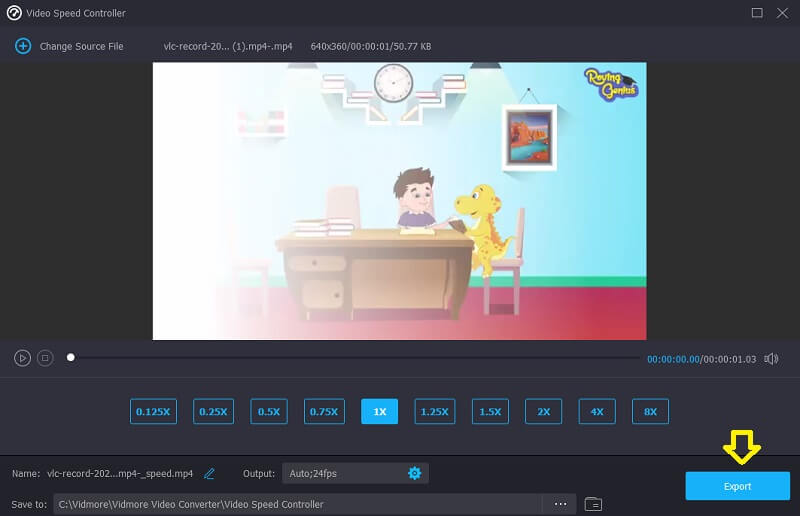Image resolution: width=800 pixels, height=516 pixels.
Task: Click source file name vlc-record-20... (1).mp4-.mp4
Action: tap(228, 46)
